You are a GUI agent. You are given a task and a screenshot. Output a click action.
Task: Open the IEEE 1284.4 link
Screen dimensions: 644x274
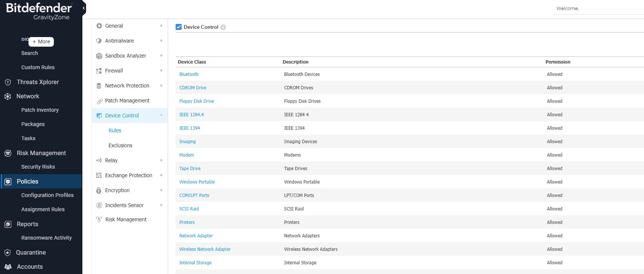191,115
